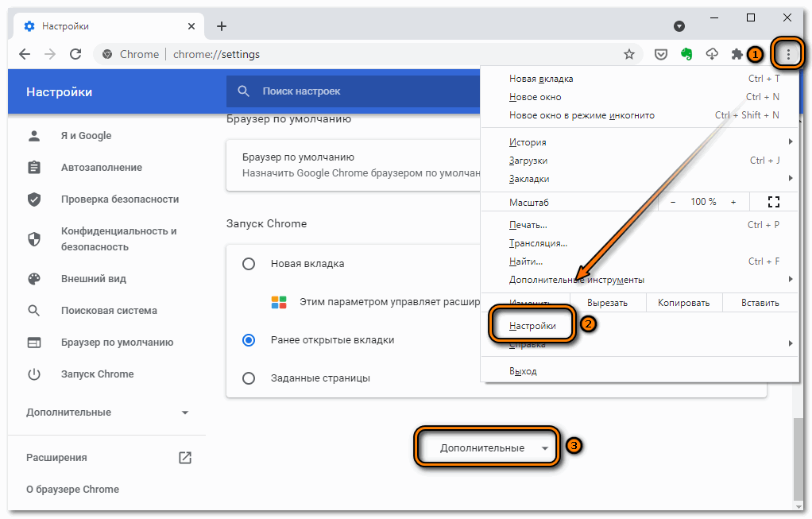The height and width of the screenshot is (519, 812).
Task: Open the 'История' submenu
Action: [528, 142]
